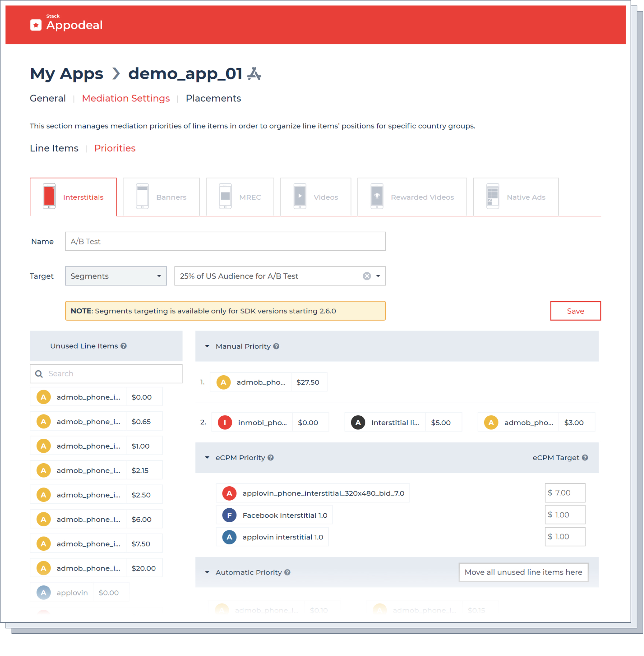This screenshot has height=656, width=644.
Task: Click the Banners phone icon
Action: tap(142, 196)
